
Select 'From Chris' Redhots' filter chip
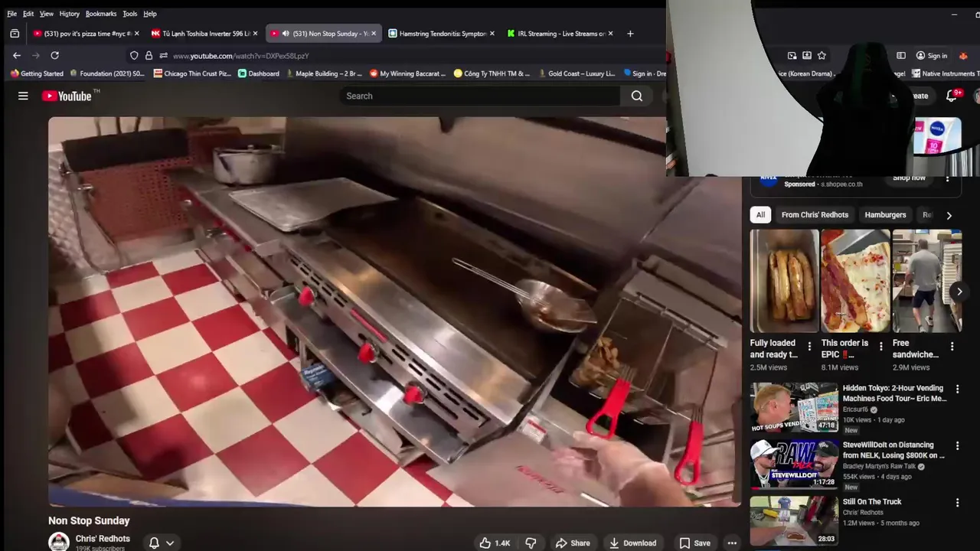(x=815, y=215)
